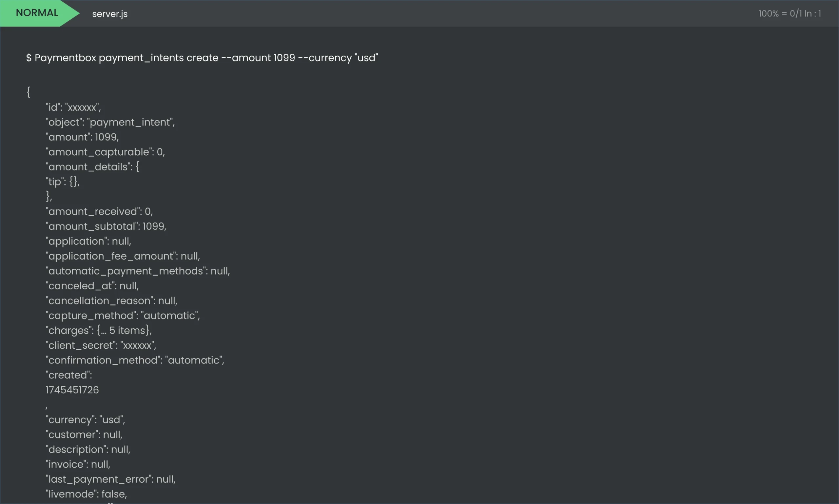This screenshot has height=504, width=839.
Task: Click the "created": key line
Action: [69, 375]
